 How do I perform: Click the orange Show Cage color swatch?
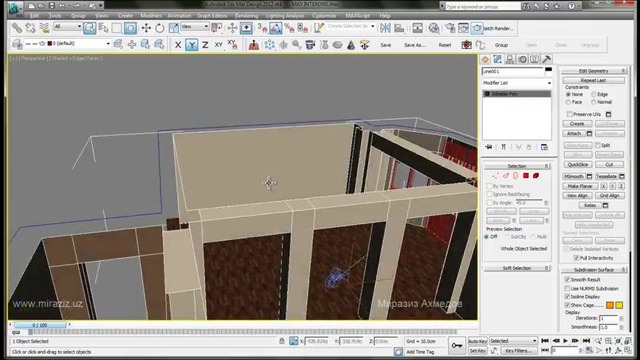610,305
